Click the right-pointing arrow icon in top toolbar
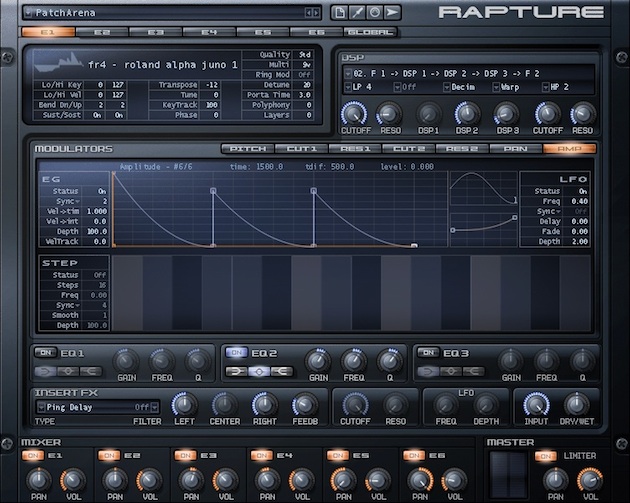 (392, 13)
